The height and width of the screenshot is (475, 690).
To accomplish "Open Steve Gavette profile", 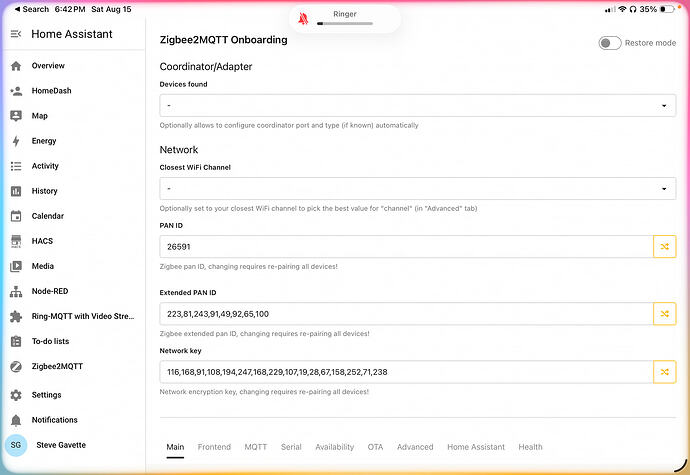I will coord(61,445).
